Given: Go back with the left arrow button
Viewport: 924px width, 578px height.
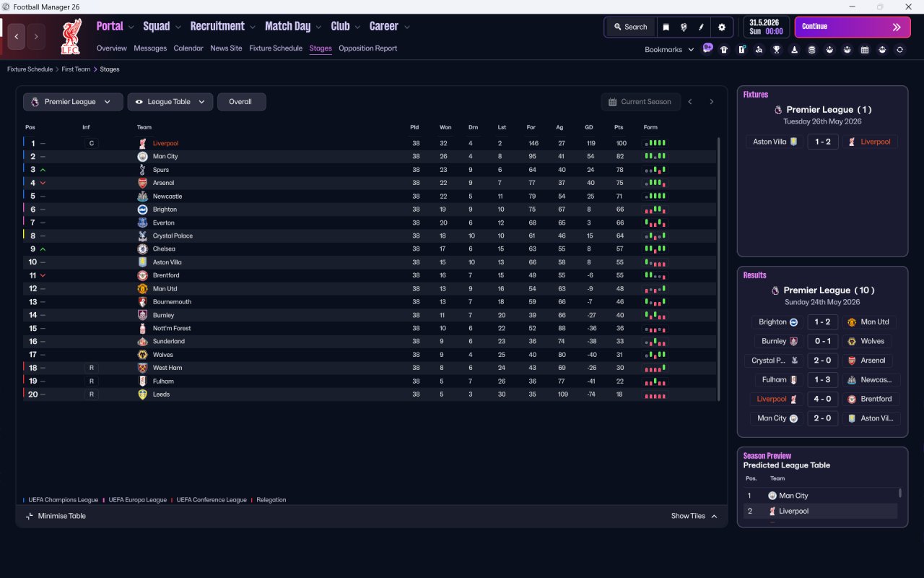Looking at the screenshot, I should [17, 36].
